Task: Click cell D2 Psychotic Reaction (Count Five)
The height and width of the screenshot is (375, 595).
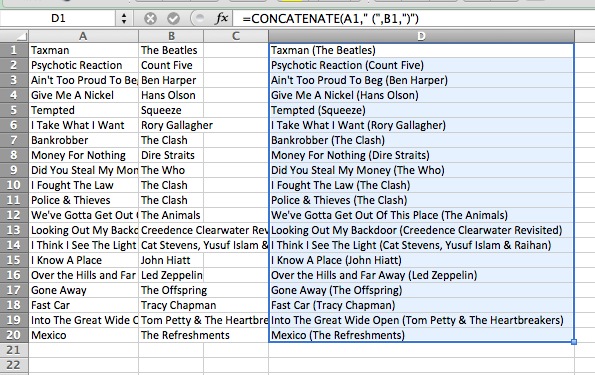Action: click(421, 65)
